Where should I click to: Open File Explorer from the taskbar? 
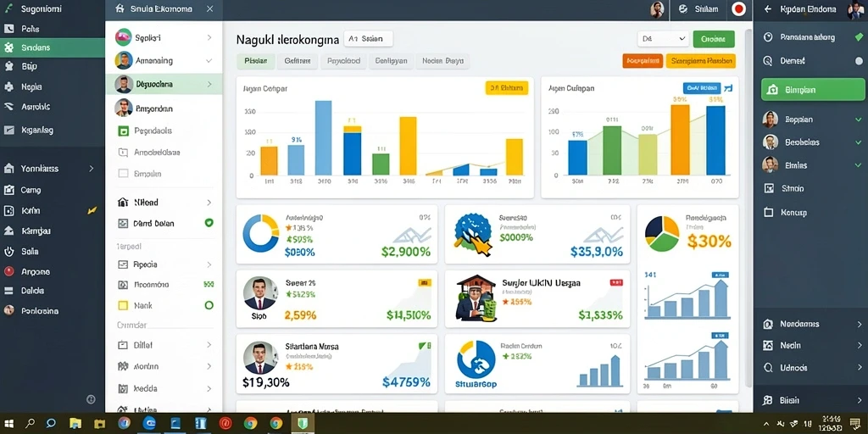click(75, 424)
